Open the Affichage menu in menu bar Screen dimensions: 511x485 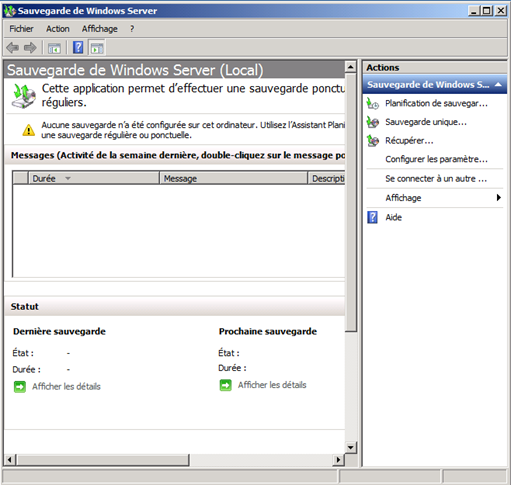coord(100,29)
